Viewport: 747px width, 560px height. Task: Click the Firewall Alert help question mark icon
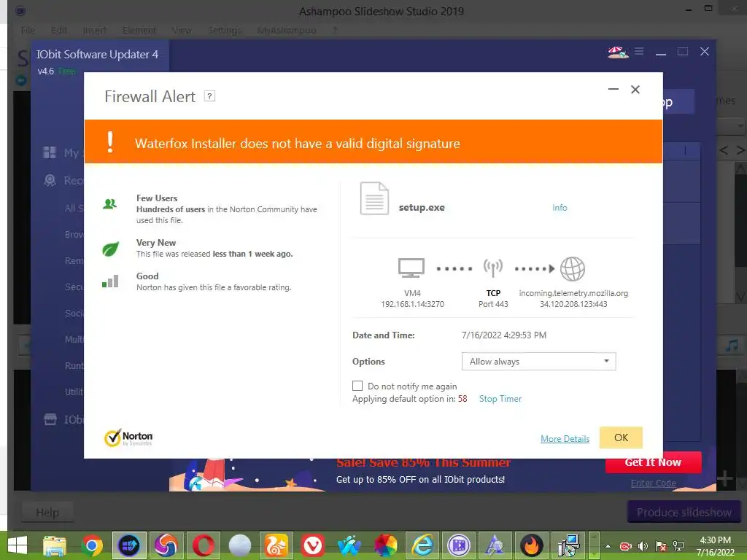209,96
